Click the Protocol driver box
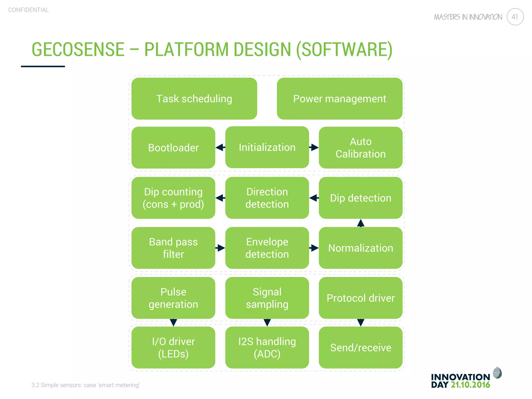This screenshot has height=399, width=532. click(x=361, y=298)
